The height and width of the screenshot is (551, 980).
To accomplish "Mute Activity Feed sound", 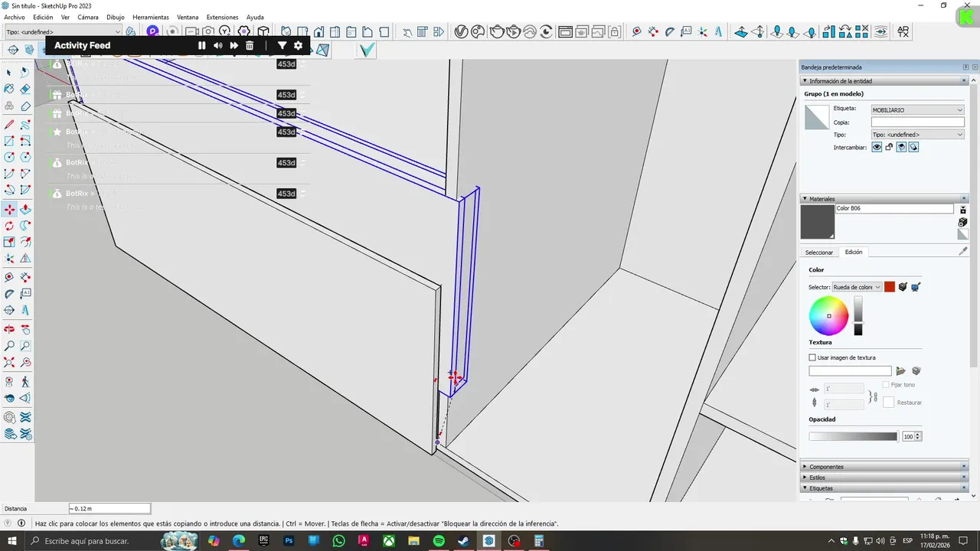I will click(217, 46).
